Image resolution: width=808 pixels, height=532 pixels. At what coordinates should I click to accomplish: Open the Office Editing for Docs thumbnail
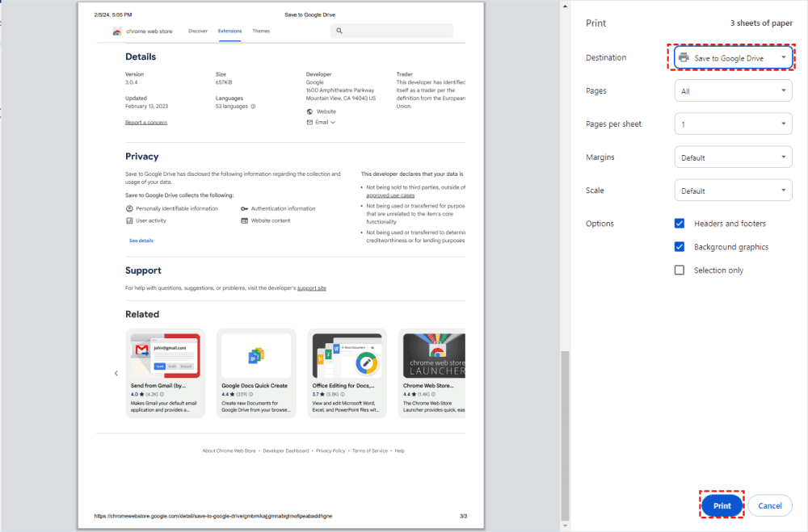pos(347,356)
